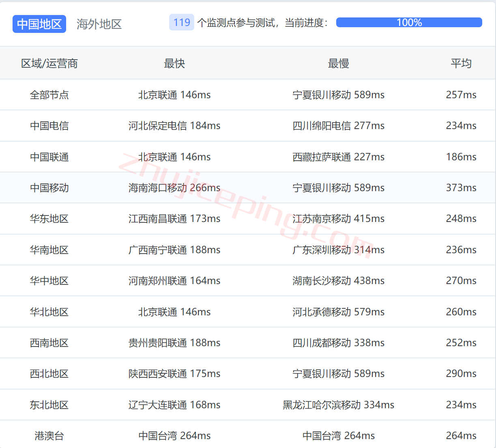Click 河北保定电信 184ms cell
Screen dimensions: 496x448
(174, 126)
